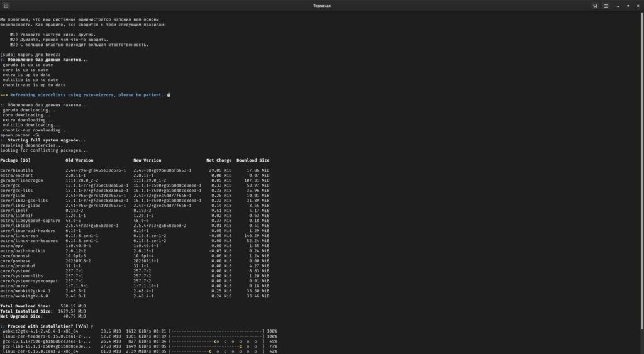Click the 'Refreshing mirrorlists using rate-mirrors' line
This screenshot has height=354, width=644.
(85, 95)
